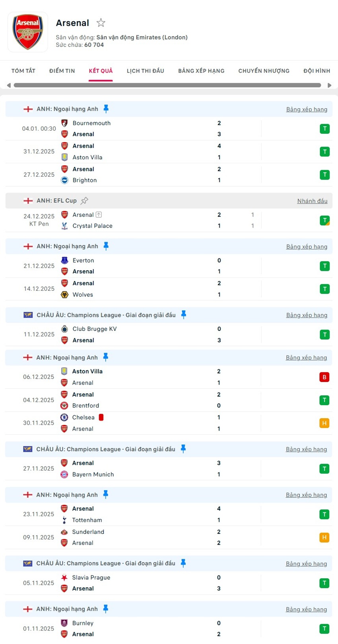
Task: Open the CHUYỂN NHƯỢNG tab
Action: [x=264, y=71]
